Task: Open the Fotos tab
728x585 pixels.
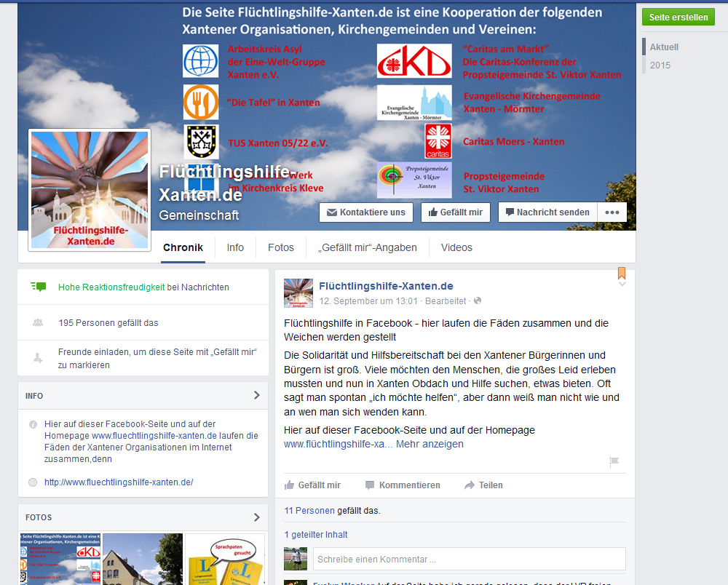Action: click(x=281, y=247)
